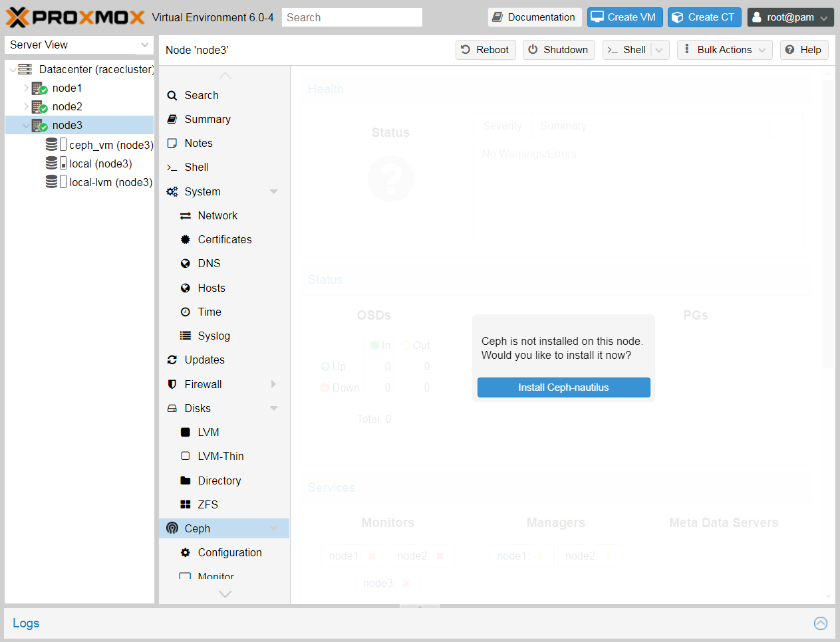Open node Shell via terminal prompt icon
Image resolution: width=840 pixels, height=642 pixels.
click(x=172, y=167)
